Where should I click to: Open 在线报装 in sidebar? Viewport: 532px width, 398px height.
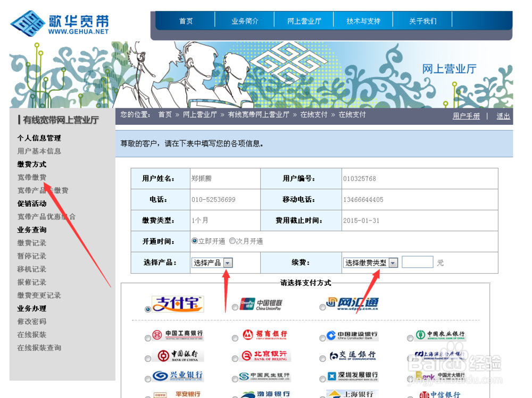click(32, 335)
